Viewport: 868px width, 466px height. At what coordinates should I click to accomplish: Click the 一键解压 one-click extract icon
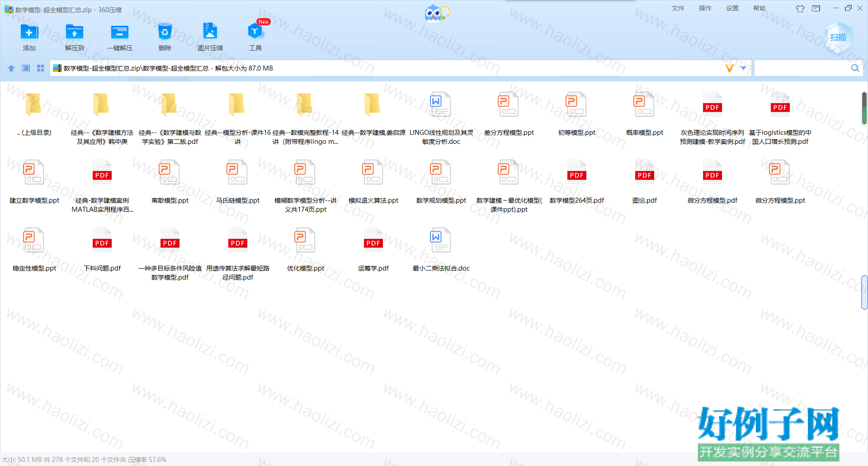coord(120,32)
